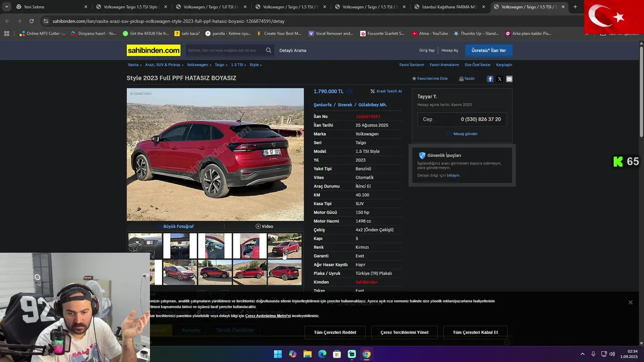Close the Yeni Sekme tab
This screenshot has width=644, height=362.
pyautogui.click(x=86, y=7)
